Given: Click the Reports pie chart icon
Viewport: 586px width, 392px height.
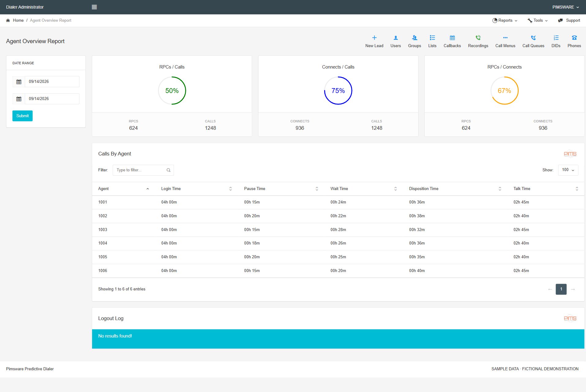Looking at the screenshot, I should (x=495, y=21).
